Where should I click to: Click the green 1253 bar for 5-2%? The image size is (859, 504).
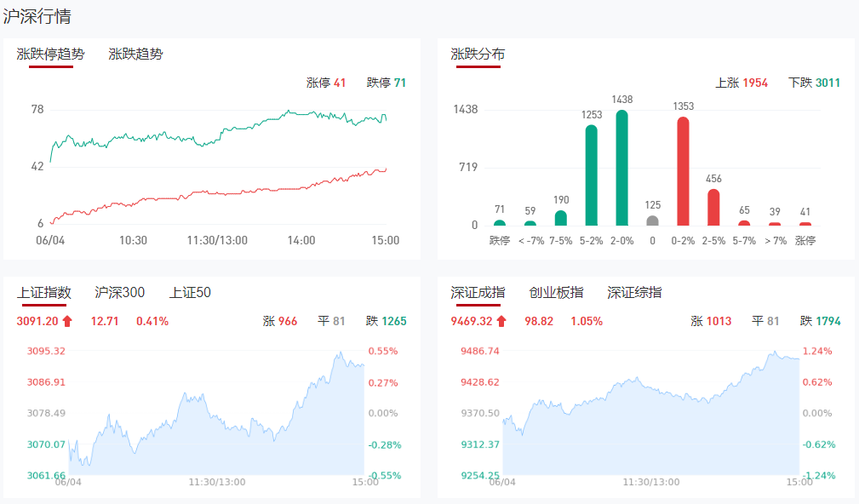[x=591, y=176]
